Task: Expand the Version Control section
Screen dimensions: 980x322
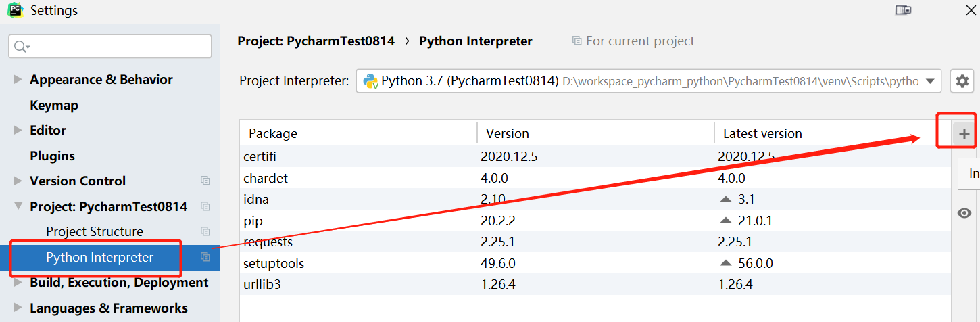Action: tap(18, 181)
